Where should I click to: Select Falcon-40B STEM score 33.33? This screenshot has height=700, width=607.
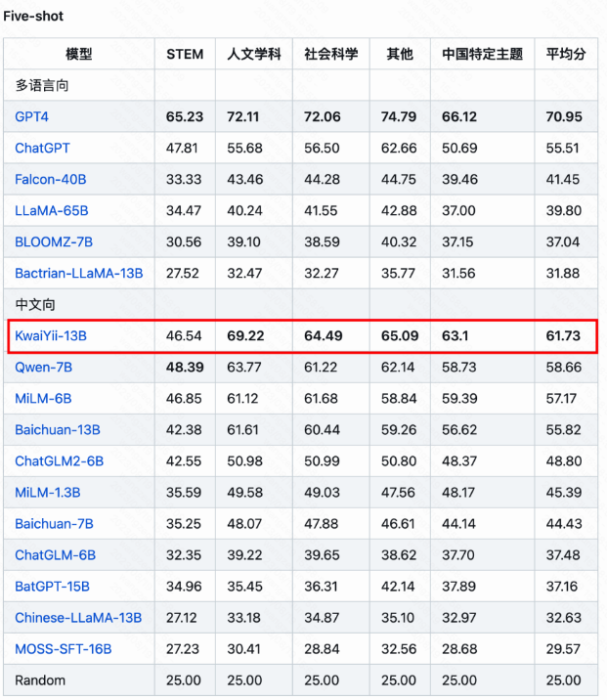coord(184,180)
